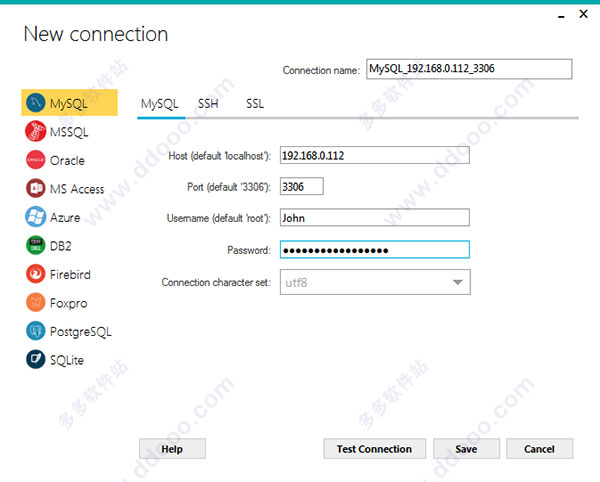The height and width of the screenshot is (482, 600).
Task: Click the Host input field
Action: click(375, 155)
